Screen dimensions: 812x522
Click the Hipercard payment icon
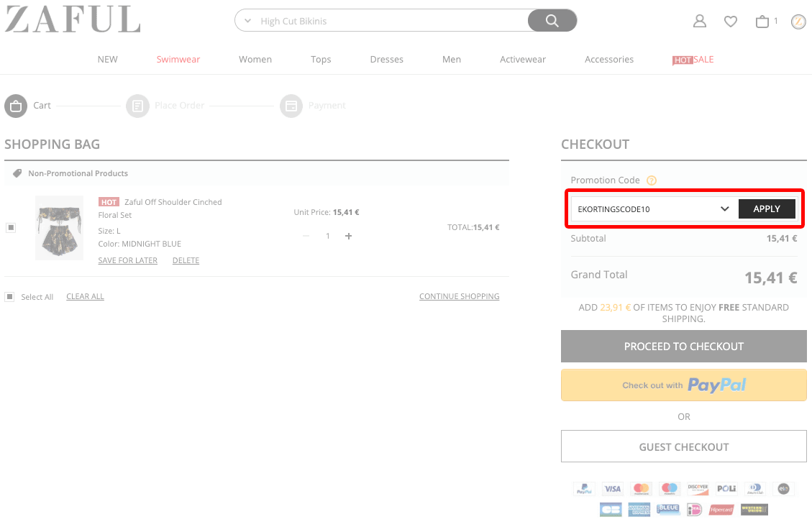(721, 510)
